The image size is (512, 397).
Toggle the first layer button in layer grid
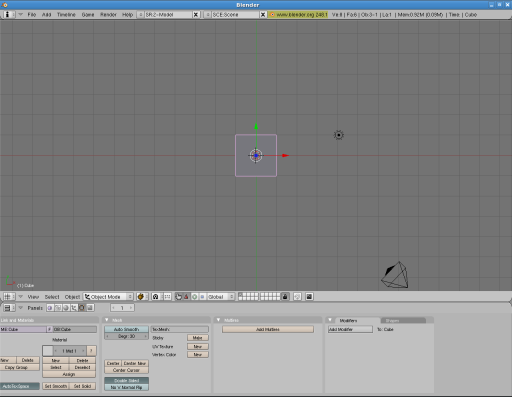(x=241, y=295)
